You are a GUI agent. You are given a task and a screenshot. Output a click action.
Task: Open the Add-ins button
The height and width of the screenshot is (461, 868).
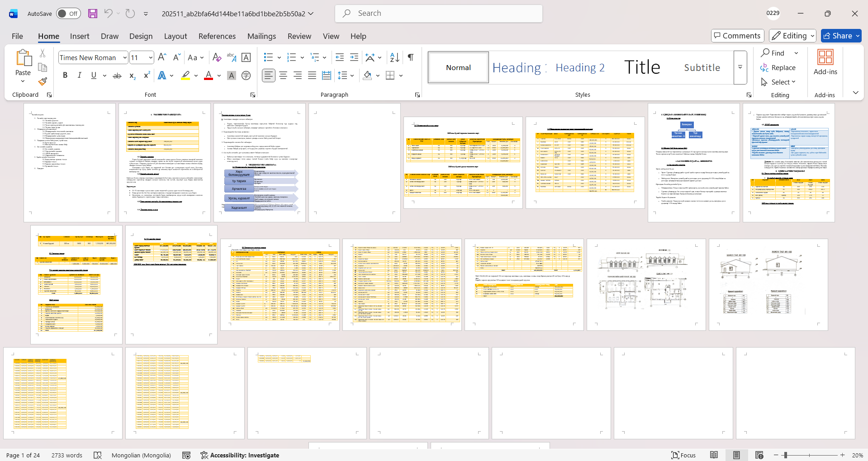point(825,62)
